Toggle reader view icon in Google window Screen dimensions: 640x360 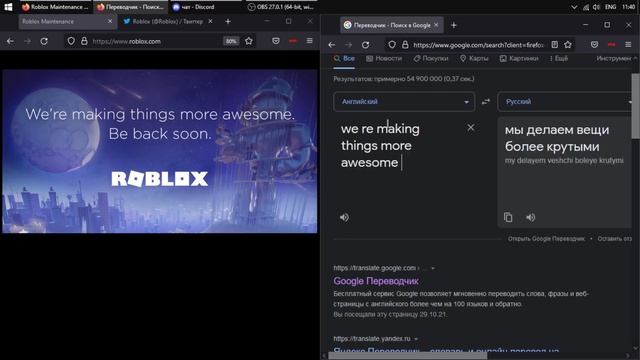point(555,45)
